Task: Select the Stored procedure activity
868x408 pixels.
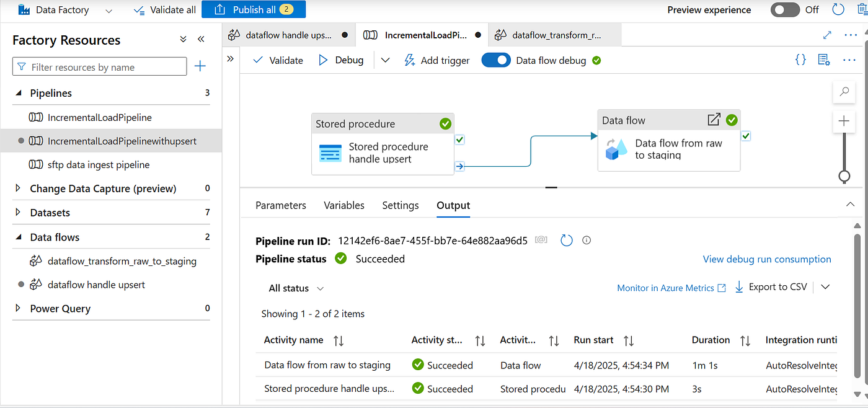Action: [383, 144]
